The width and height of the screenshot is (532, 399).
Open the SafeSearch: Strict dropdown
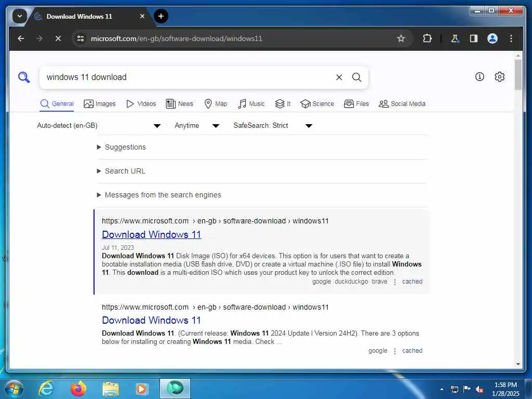[x=272, y=126]
